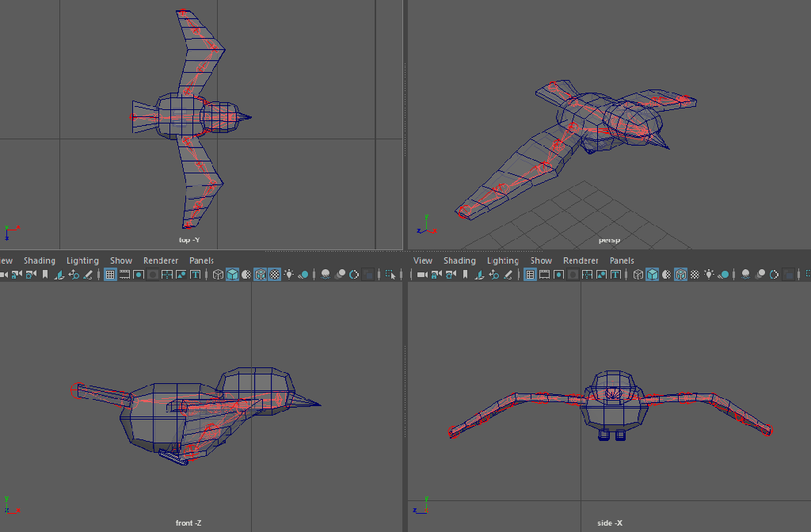Click the 2D pan/zoom icon in the front view

coord(74,275)
